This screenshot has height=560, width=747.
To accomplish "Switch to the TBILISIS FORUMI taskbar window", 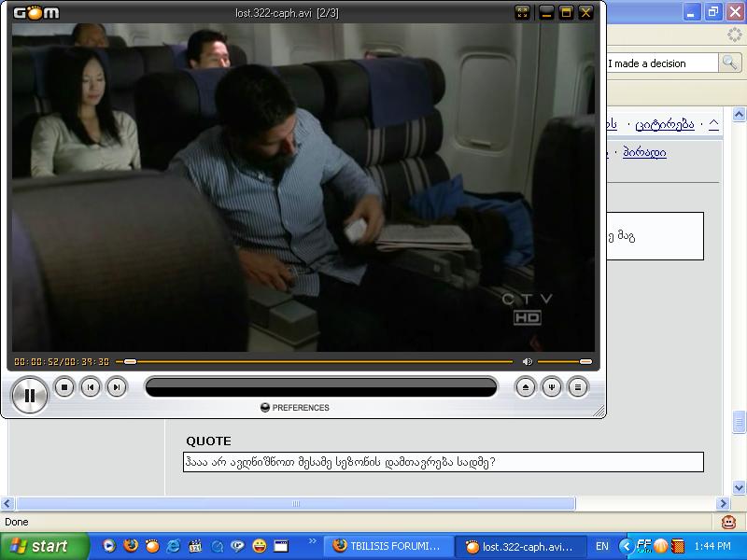I will (387, 546).
